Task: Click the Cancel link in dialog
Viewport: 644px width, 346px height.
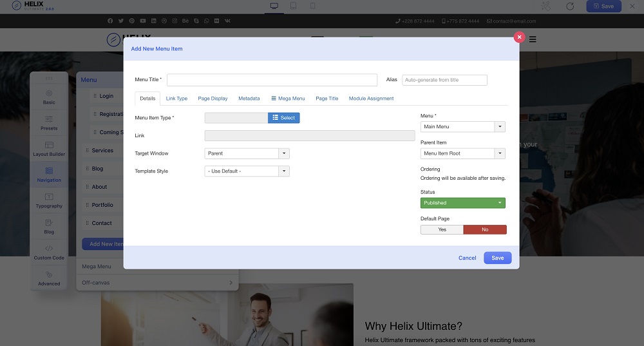Action: (x=467, y=258)
